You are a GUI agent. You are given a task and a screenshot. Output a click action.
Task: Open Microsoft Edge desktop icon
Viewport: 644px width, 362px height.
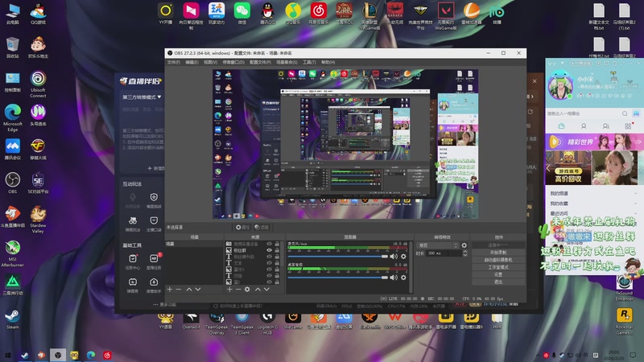pyautogui.click(x=13, y=117)
